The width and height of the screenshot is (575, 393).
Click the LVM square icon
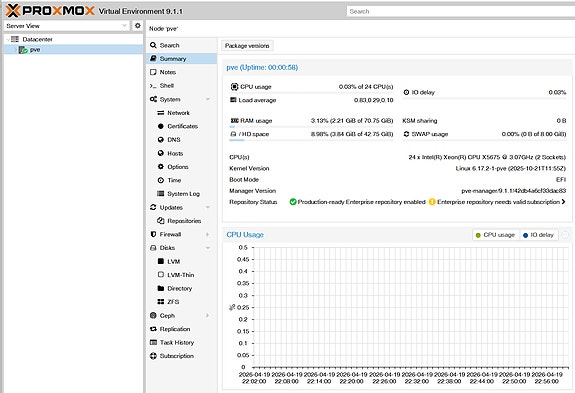[x=161, y=261]
